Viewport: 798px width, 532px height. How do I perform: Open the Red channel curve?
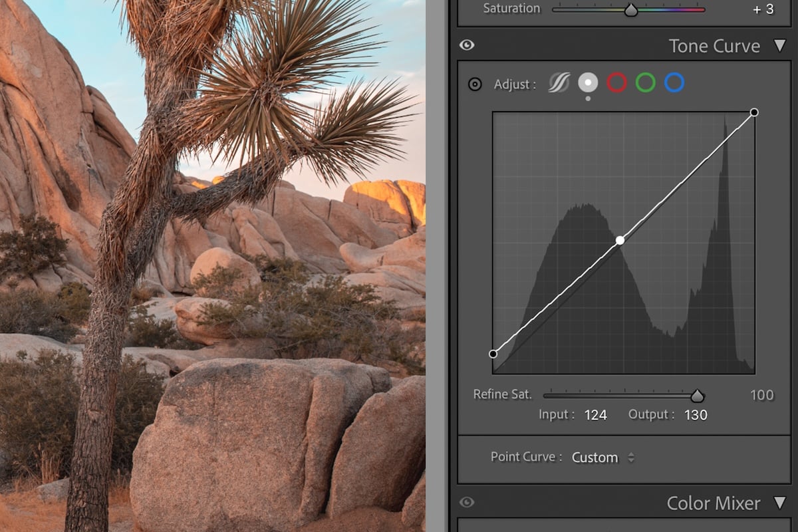pyautogui.click(x=616, y=82)
